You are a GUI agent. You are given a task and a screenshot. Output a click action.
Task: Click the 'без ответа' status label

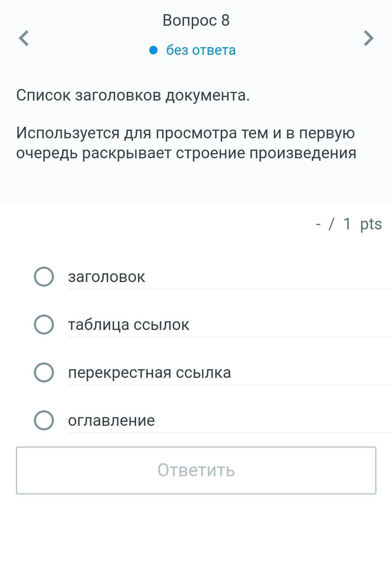coord(201,50)
